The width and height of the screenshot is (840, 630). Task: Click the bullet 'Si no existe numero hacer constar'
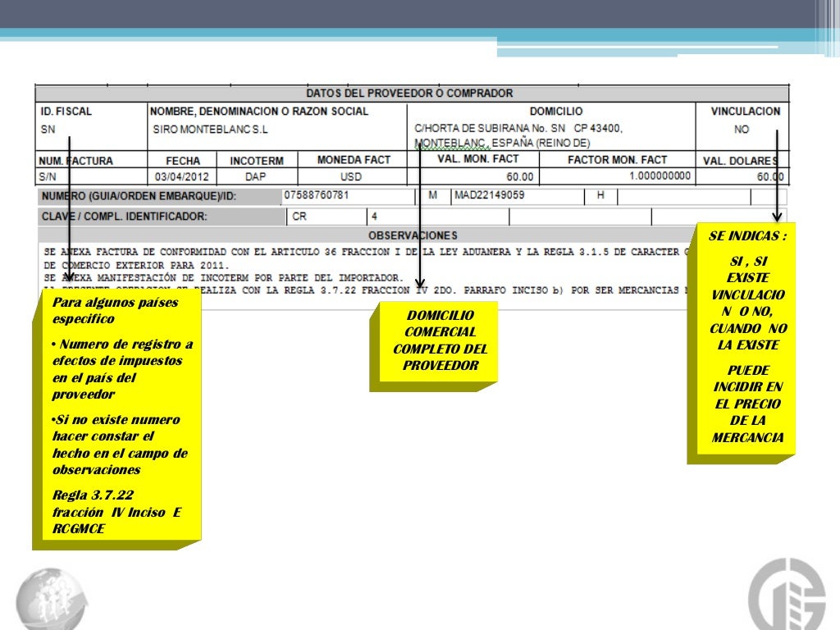[x=120, y=445]
